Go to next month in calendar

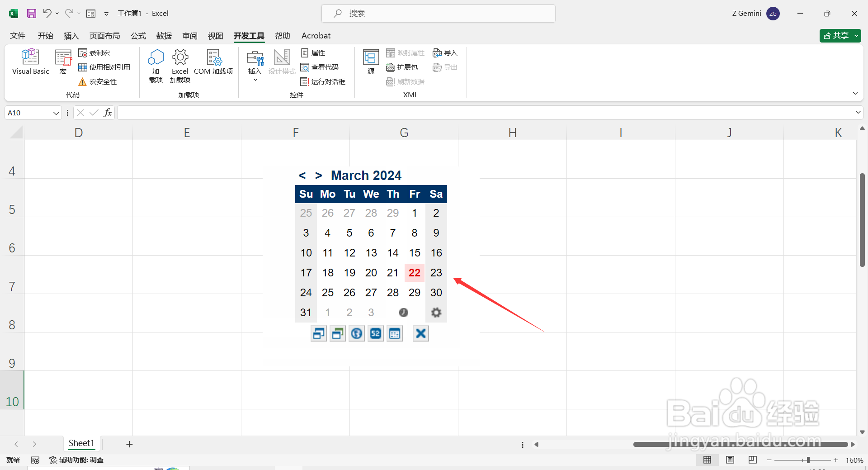319,176
